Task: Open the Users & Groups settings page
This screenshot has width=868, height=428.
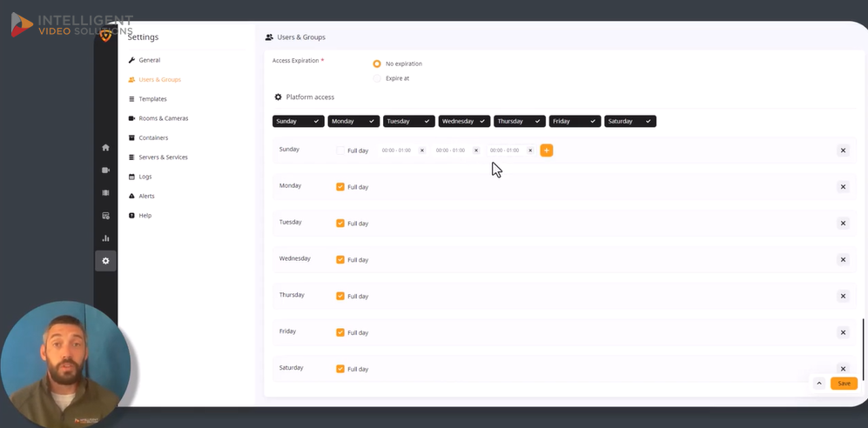Action: [160, 80]
